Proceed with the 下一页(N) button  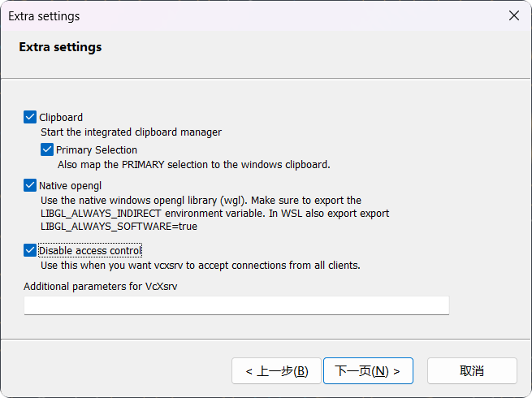(368, 371)
